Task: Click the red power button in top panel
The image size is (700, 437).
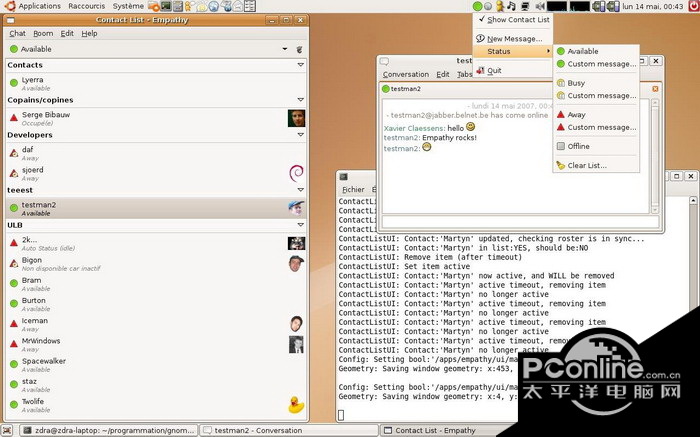Action: 693,6
